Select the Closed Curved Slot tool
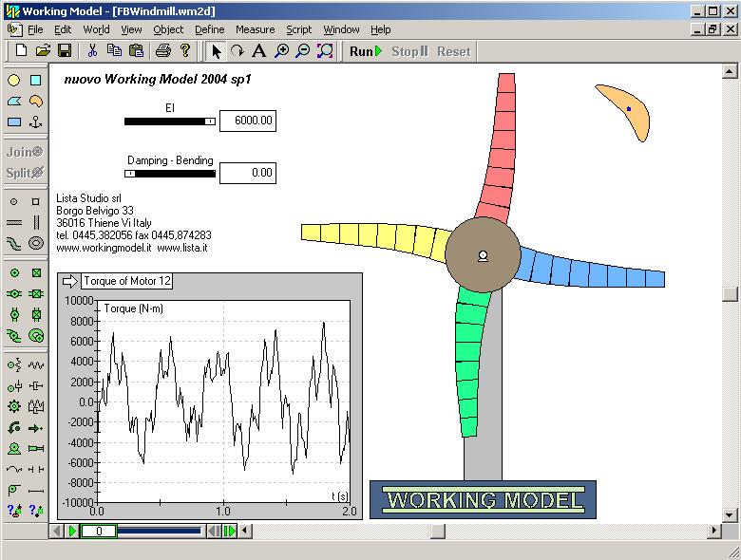 [36, 243]
